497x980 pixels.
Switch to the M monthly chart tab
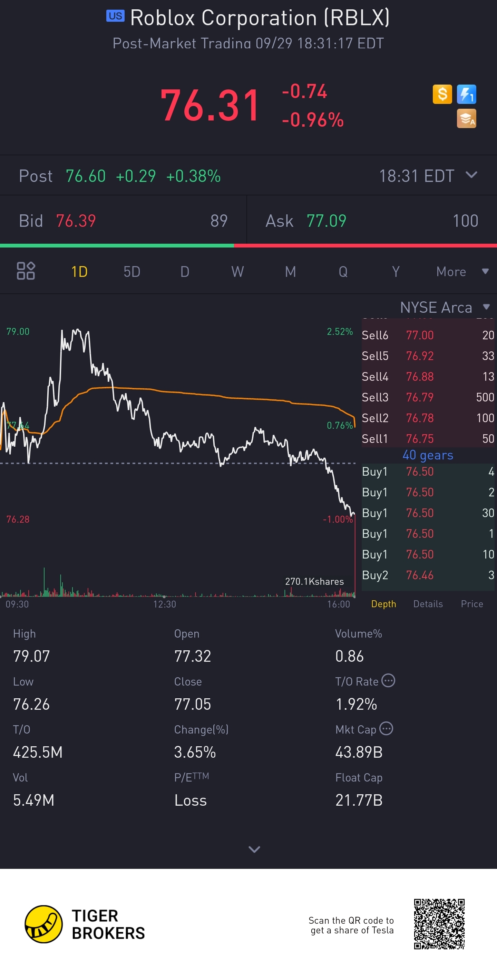(x=291, y=272)
